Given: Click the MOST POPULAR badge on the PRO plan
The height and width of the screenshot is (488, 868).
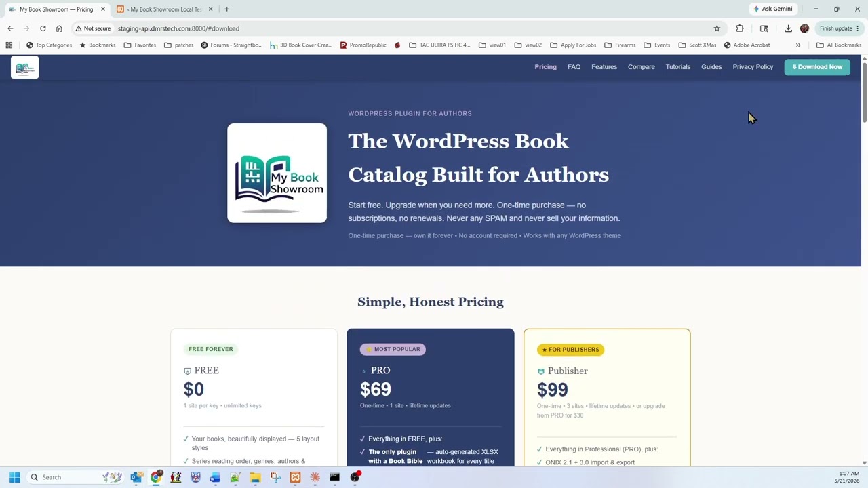Looking at the screenshot, I should click(393, 349).
